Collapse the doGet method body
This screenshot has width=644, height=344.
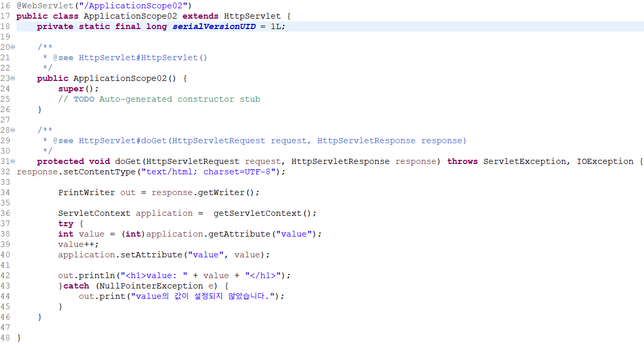point(13,161)
